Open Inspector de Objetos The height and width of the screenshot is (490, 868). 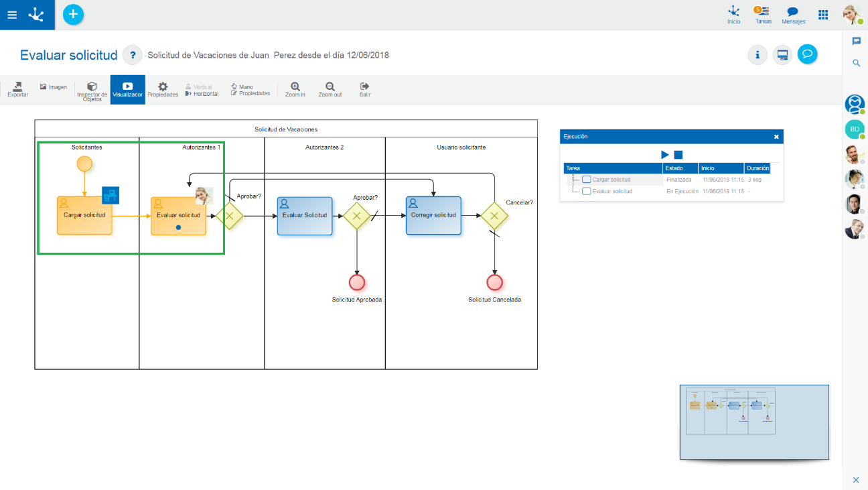[x=92, y=92]
